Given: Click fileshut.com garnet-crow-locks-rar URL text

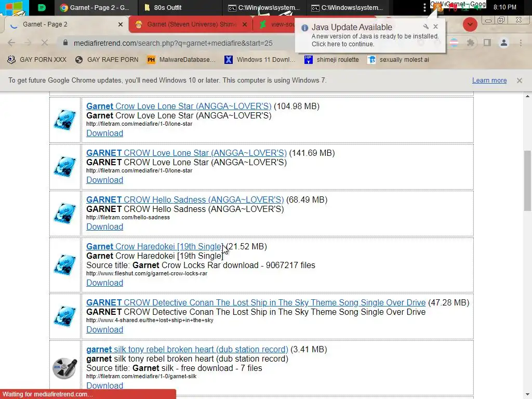Looking at the screenshot, I should 147,273.
